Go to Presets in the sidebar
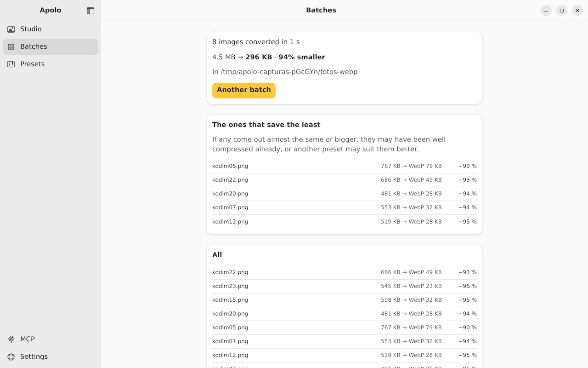 click(51, 64)
